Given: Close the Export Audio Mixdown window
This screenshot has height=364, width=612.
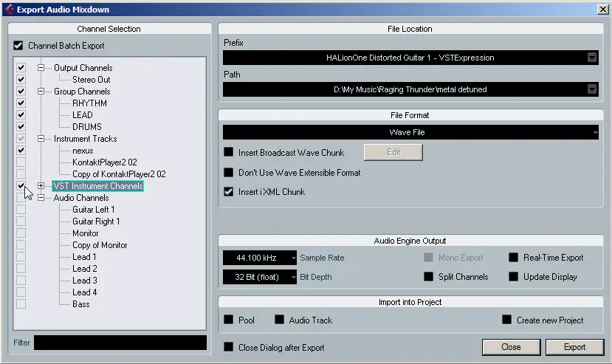Looking at the screenshot, I should point(602,9).
